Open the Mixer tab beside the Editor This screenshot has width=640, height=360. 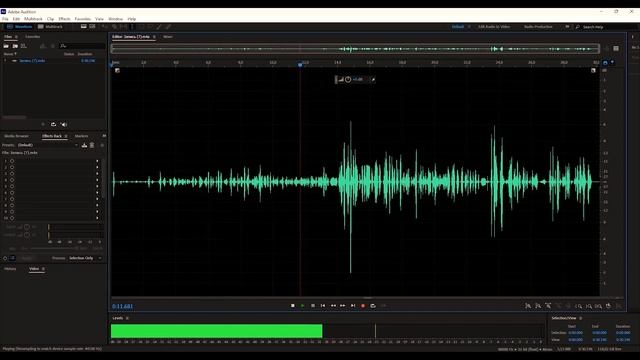(168, 37)
